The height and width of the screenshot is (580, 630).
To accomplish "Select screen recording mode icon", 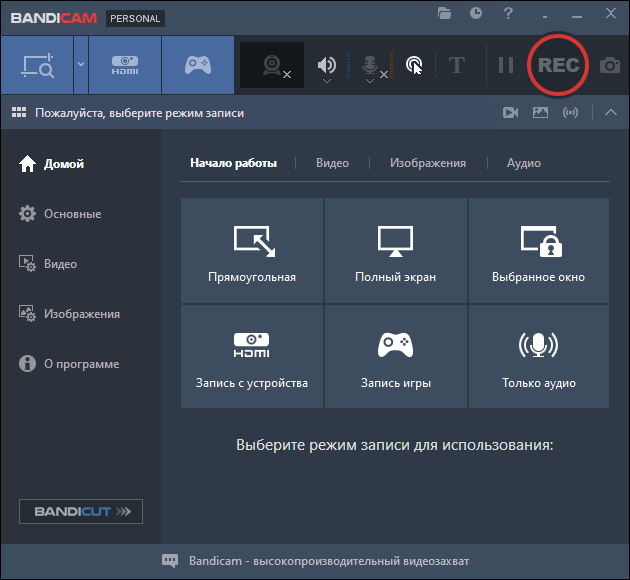I will coord(37,65).
